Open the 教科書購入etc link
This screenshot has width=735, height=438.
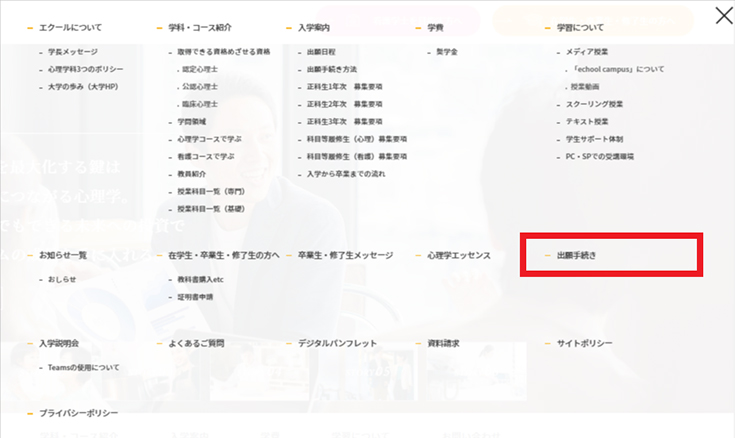(x=200, y=279)
